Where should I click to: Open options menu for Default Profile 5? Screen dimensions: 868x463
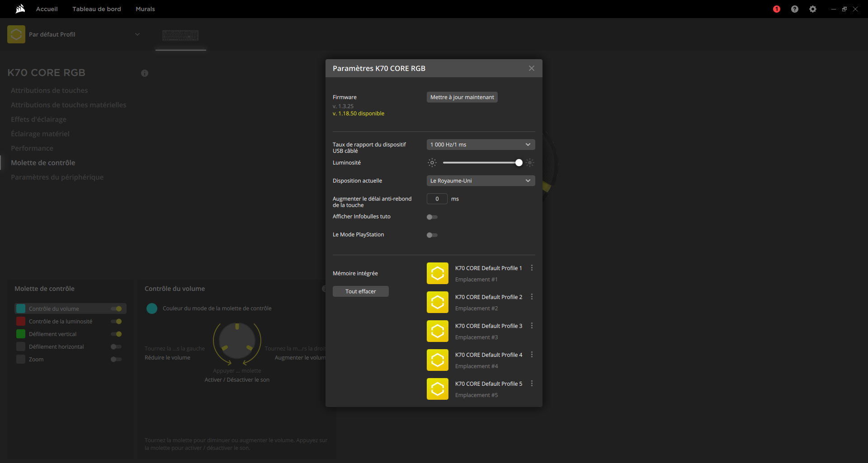(532, 383)
